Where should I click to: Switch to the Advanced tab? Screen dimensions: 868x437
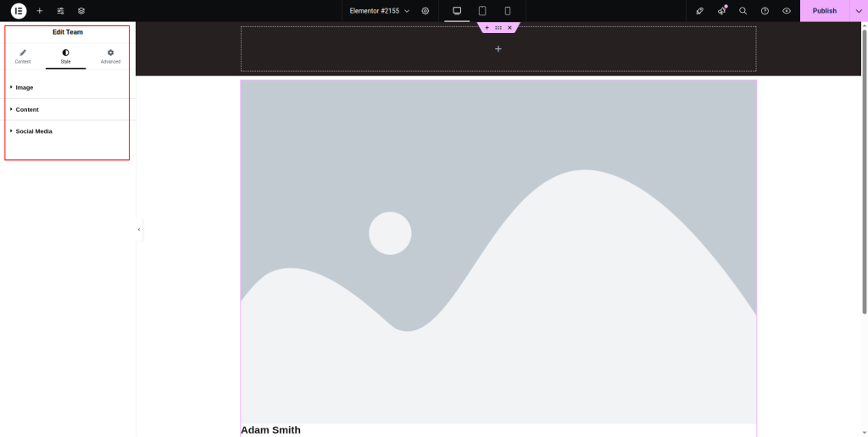110,57
